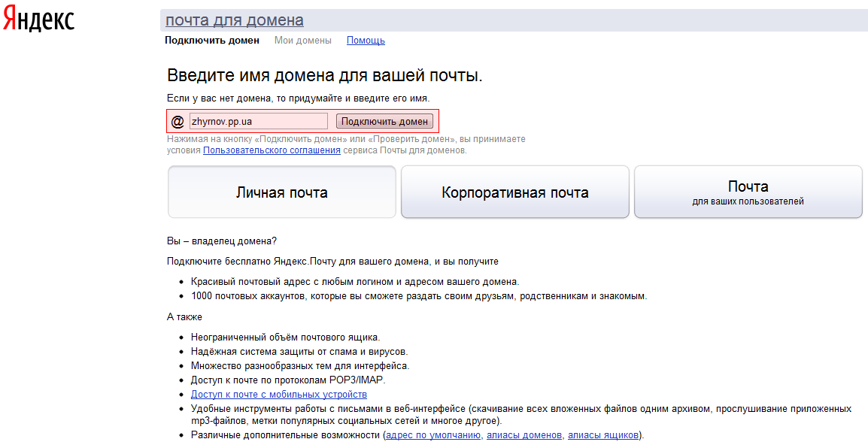868x445 pixels.
Task: Open 'Пользовательского соглашения' link
Action: (x=272, y=150)
